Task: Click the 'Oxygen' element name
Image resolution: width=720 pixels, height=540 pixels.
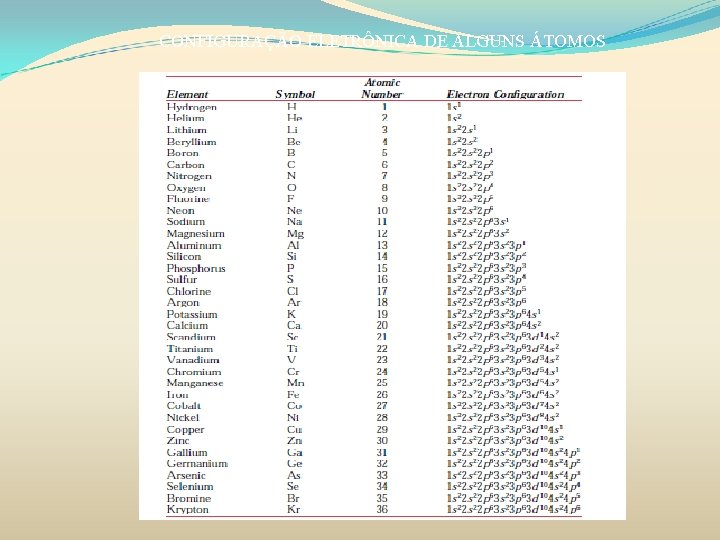Action: click(x=186, y=188)
